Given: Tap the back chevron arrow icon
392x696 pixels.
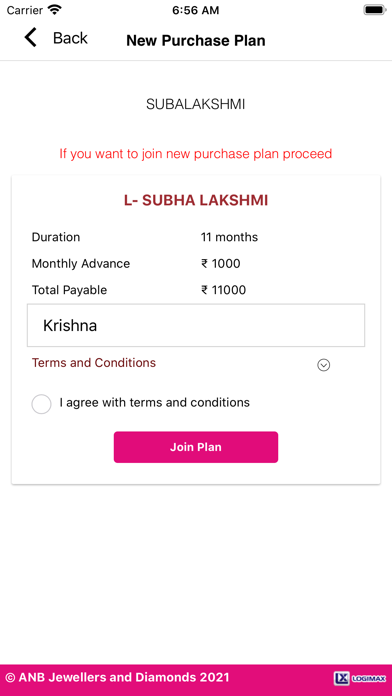Looking at the screenshot, I should tap(30, 37).
